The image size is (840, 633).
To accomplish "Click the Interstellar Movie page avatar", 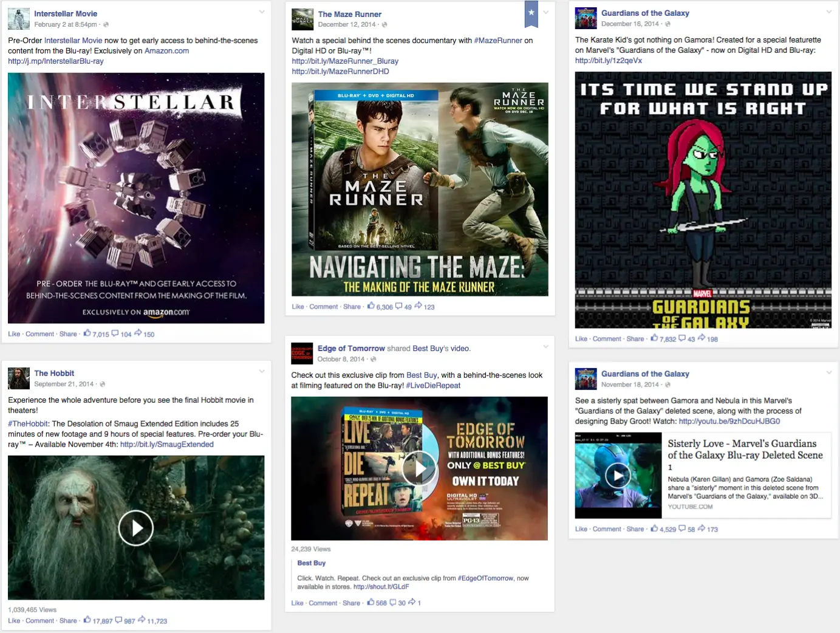I will (19, 19).
